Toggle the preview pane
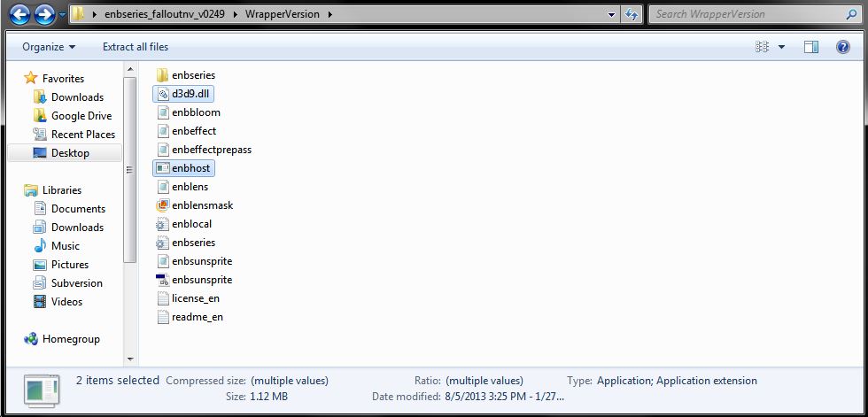Image resolution: width=868 pixels, height=417 pixels. (x=811, y=47)
